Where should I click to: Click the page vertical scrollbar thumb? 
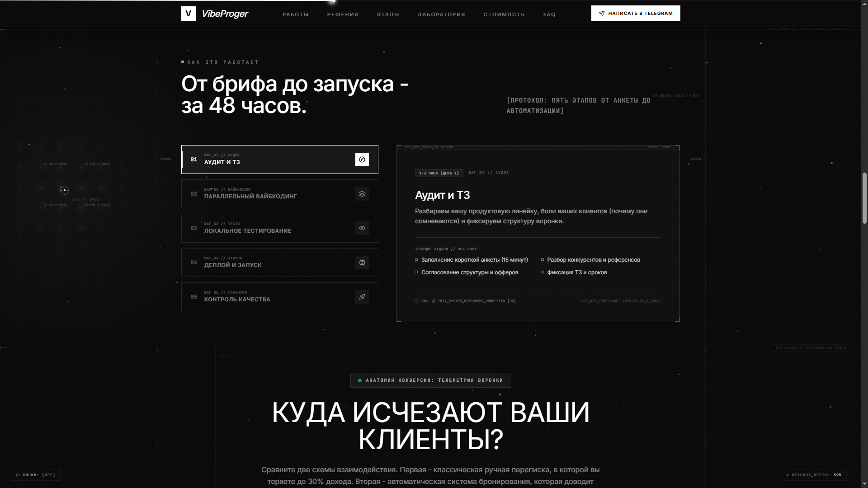tap(864, 197)
